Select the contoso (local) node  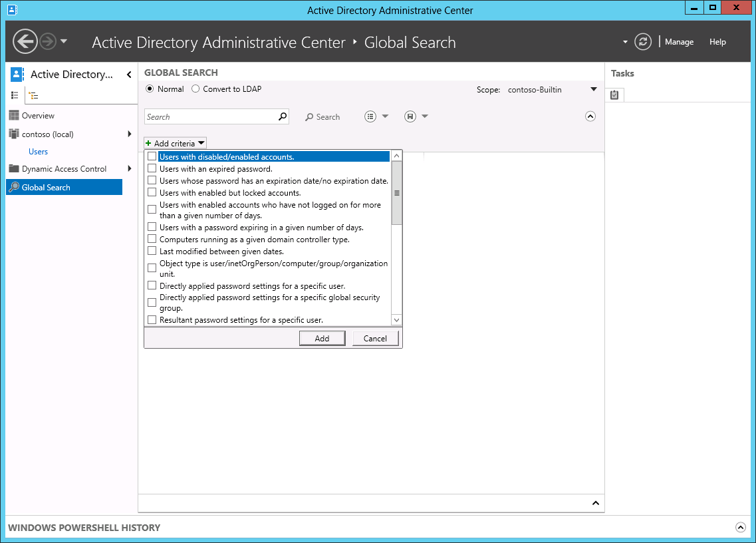point(48,134)
